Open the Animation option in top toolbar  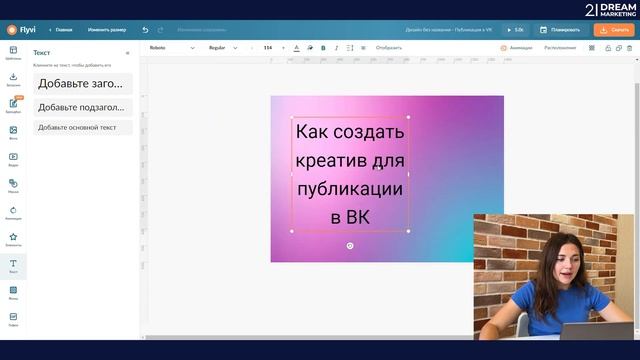point(516,48)
